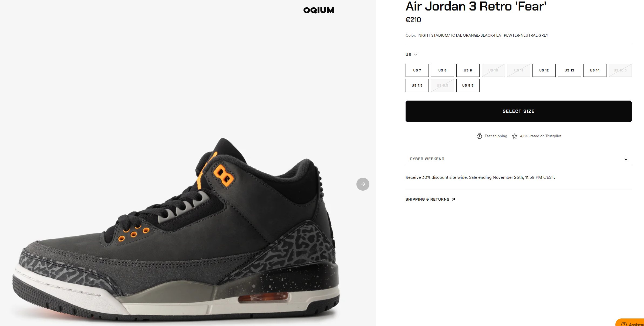The width and height of the screenshot is (644, 326).
Task: Click the OQIUM logo
Action: point(319,10)
